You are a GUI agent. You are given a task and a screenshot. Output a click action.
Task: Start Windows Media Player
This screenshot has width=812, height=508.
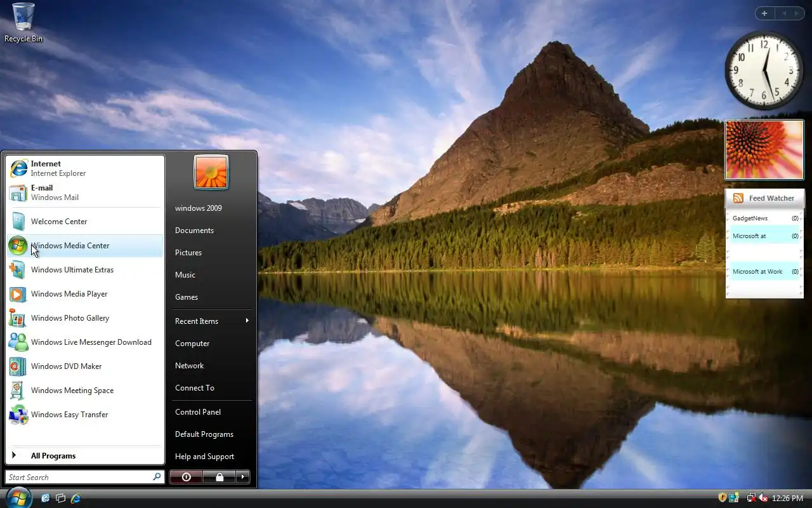[x=85, y=294]
